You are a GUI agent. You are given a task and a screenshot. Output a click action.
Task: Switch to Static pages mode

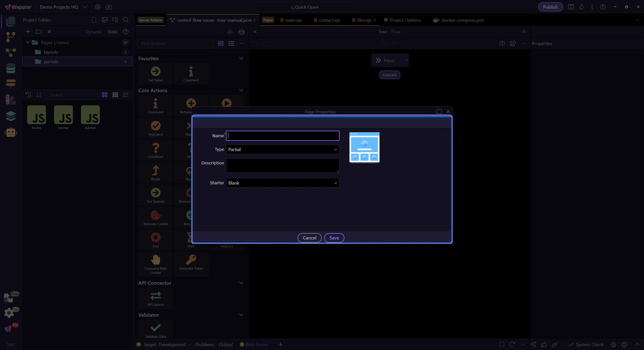tap(113, 32)
